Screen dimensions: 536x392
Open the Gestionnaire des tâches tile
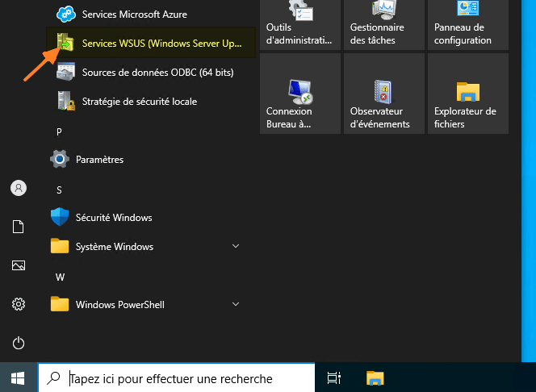383,25
